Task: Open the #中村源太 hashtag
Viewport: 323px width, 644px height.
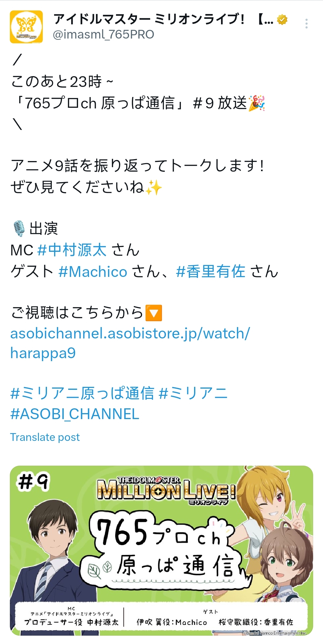Action: click(72, 250)
